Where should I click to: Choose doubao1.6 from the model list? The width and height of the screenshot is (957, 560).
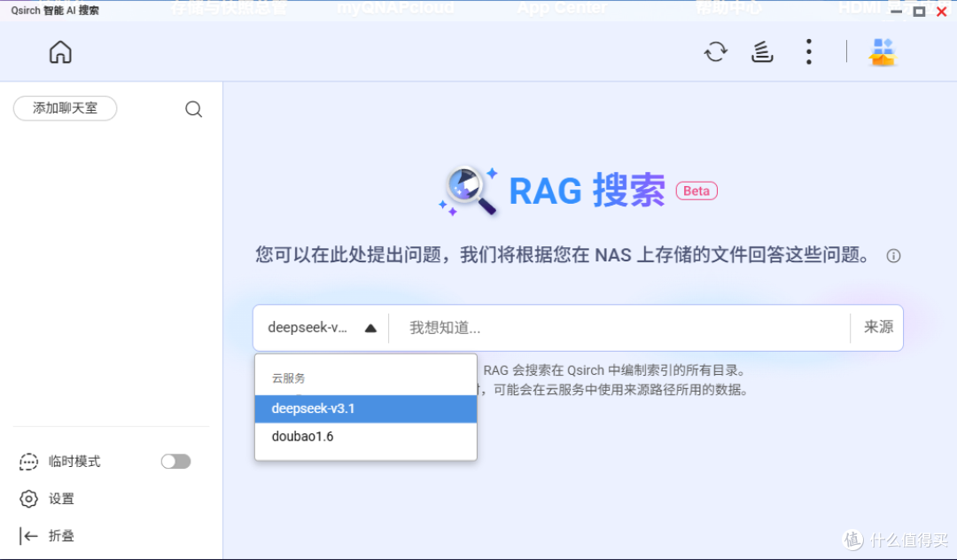point(366,437)
